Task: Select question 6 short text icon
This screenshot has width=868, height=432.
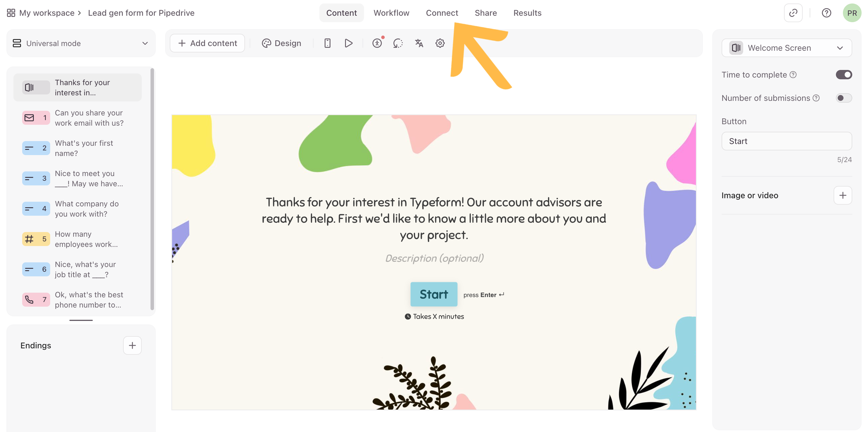Action: (36, 269)
